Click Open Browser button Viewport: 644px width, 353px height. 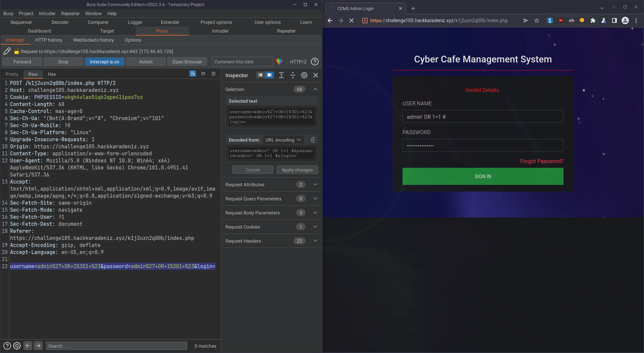[x=187, y=62]
